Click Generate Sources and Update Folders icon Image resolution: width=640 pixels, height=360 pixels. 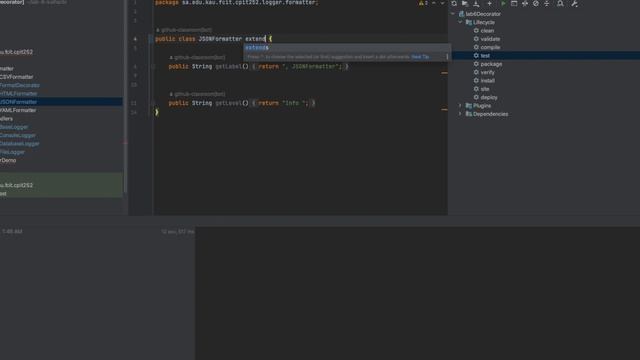pos(465,3)
